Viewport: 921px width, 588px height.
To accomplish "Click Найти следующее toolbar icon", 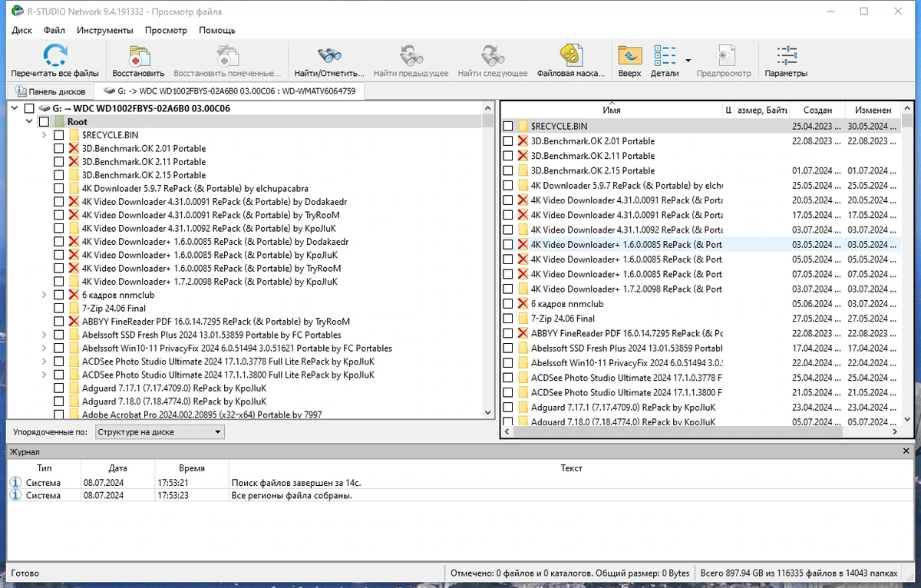I will pyautogui.click(x=493, y=55).
